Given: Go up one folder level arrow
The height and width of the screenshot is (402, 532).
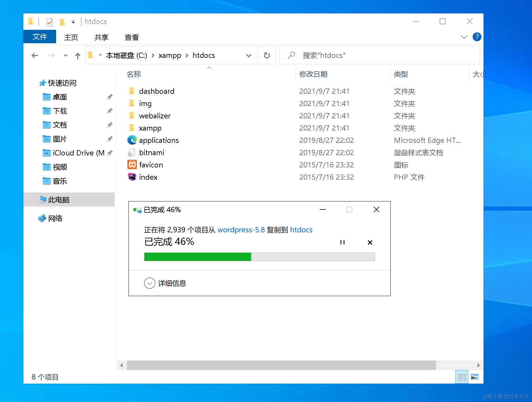Looking at the screenshot, I should click(77, 56).
